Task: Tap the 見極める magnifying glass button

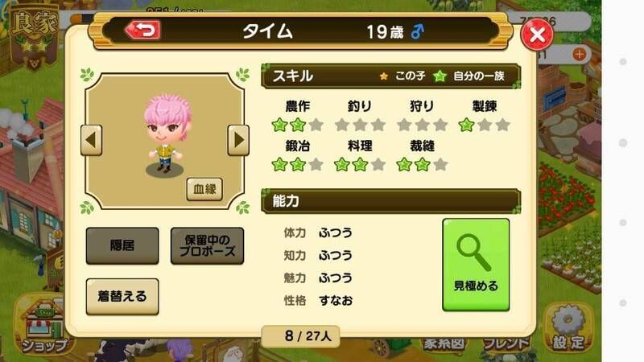Action: click(476, 265)
